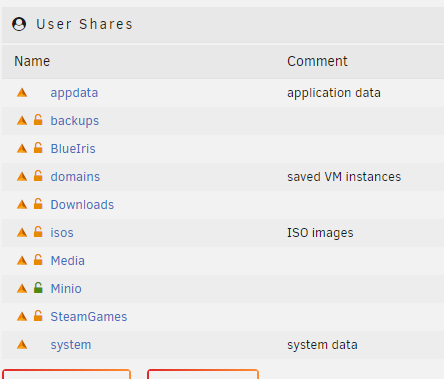Open the domains share link
Screen dimensions: 444x379
click(x=75, y=177)
